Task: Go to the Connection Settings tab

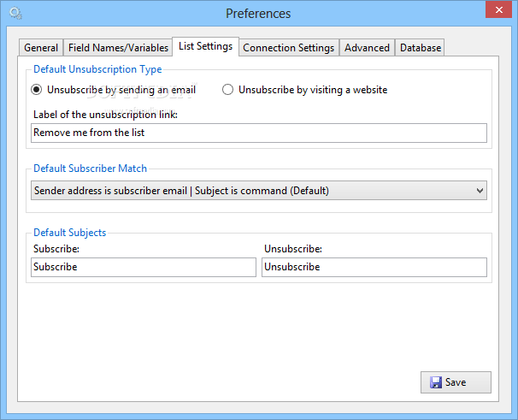Action: click(x=289, y=48)
